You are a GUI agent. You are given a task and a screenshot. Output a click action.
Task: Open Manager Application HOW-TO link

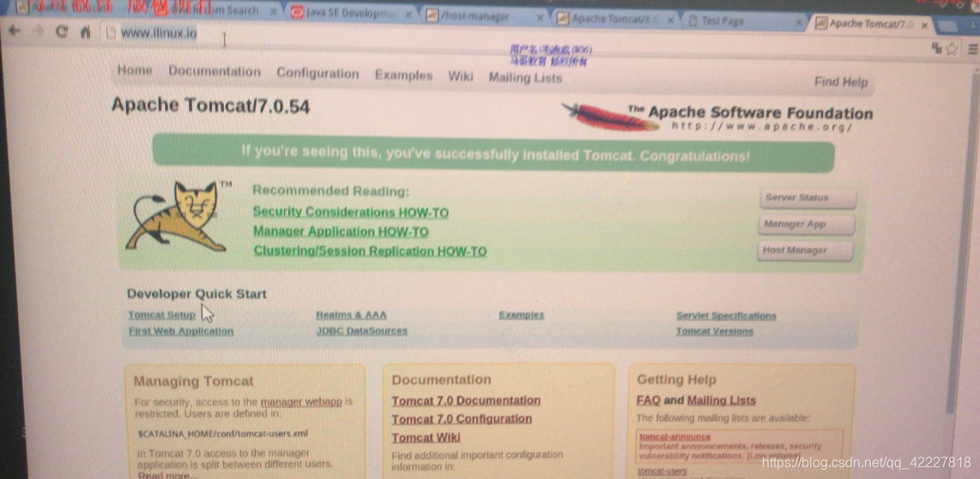341,232
